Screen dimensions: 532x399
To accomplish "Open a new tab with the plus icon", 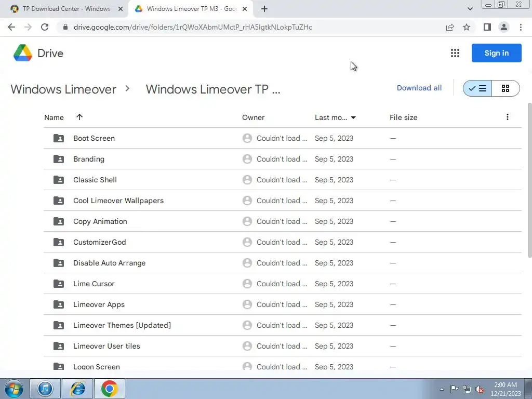I will tap(264, 9).
